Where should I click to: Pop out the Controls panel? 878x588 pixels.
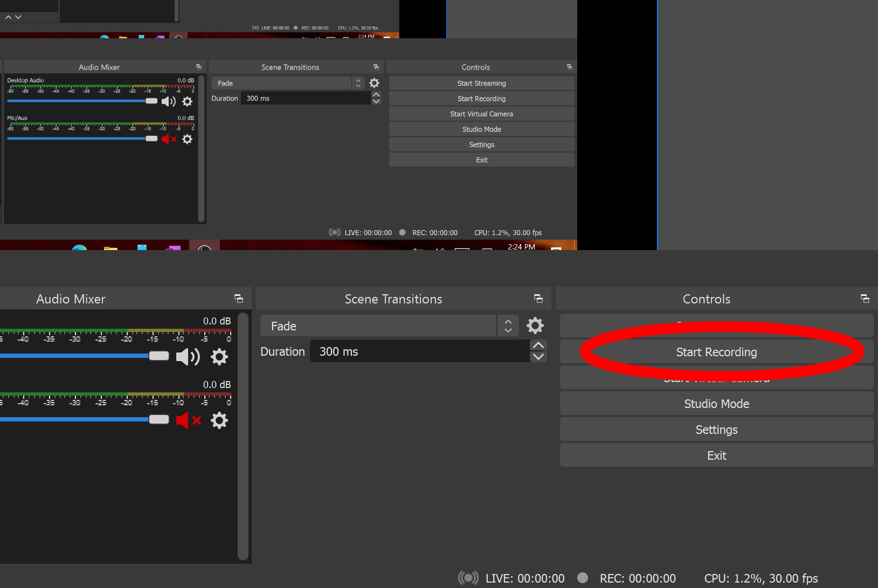(x=865, y=298)
